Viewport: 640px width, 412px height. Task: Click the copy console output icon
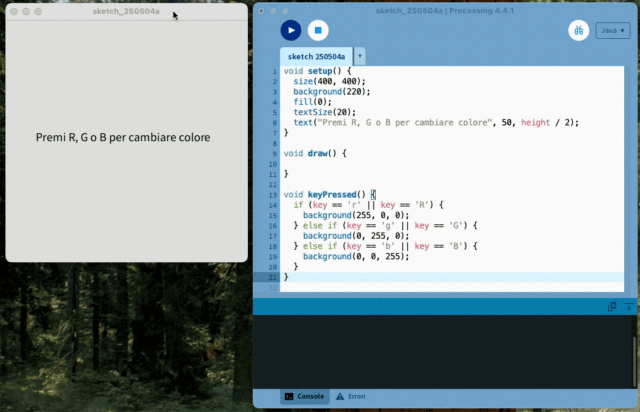613,306
